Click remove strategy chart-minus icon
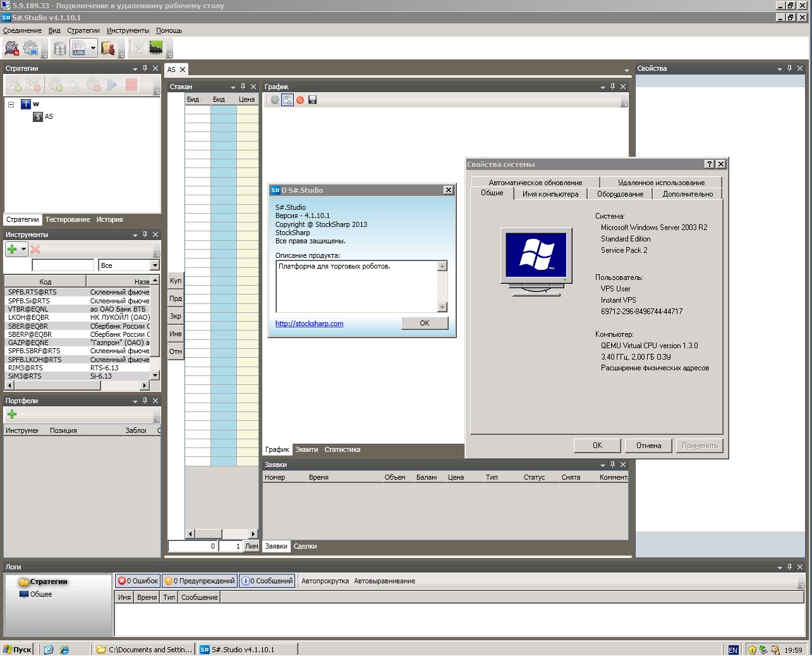The height and width of the screenshot is (656, 812). [x=33, y=85]
